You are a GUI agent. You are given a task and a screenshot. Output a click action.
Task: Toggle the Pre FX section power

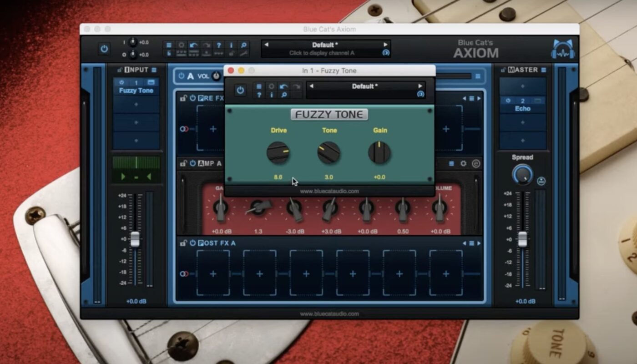192,98
